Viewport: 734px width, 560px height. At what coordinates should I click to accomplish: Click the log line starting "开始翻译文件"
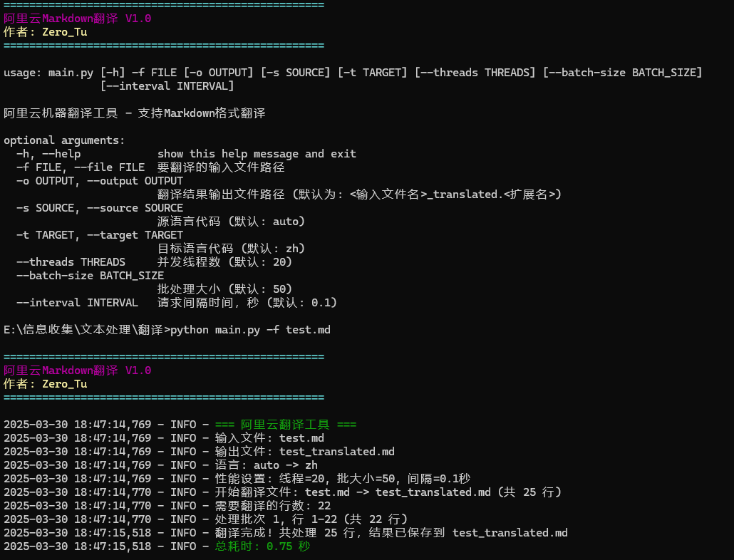[x=282, y=493]
